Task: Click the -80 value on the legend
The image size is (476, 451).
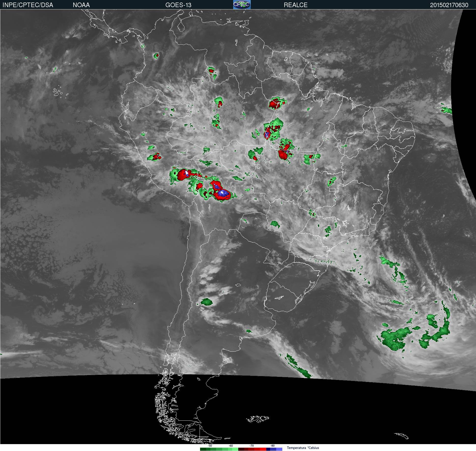Action: coord(272,446)
